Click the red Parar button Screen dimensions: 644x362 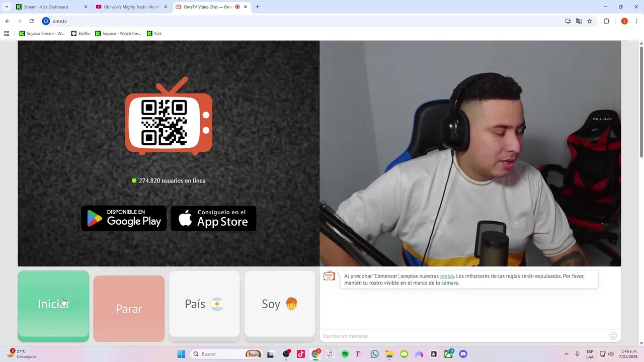(129, 309)
